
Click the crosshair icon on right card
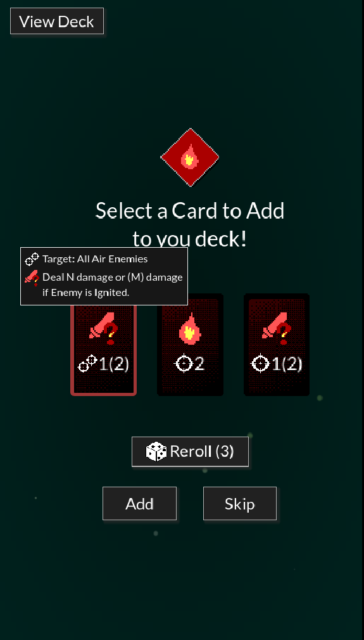click(260, 363)
